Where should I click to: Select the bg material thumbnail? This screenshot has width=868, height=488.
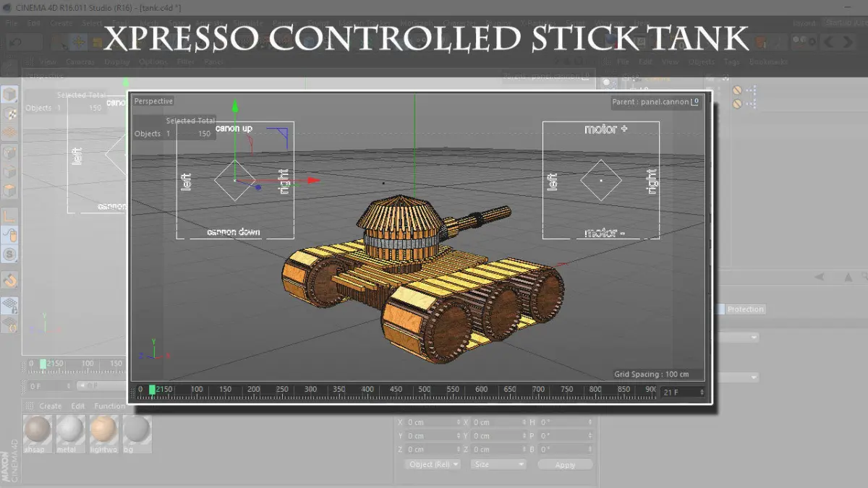click(x=137, y=434)
